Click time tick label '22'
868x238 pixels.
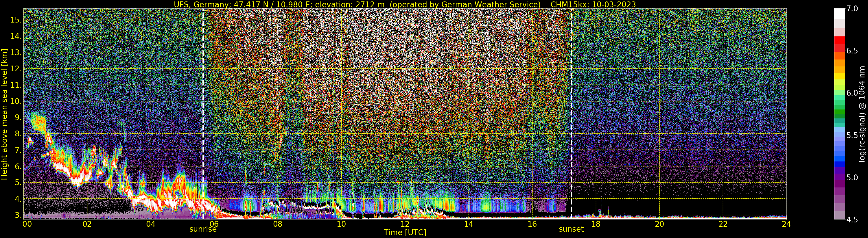tap(723, 224)
